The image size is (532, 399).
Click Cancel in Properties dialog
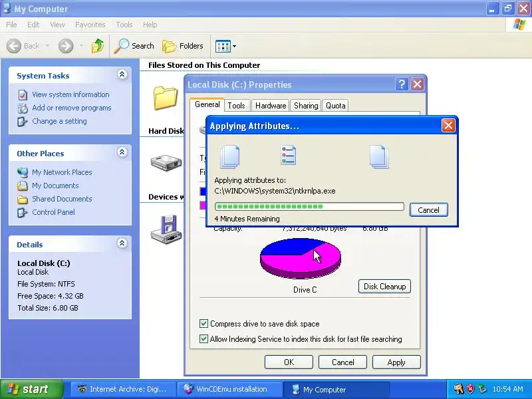pos(342,362)
